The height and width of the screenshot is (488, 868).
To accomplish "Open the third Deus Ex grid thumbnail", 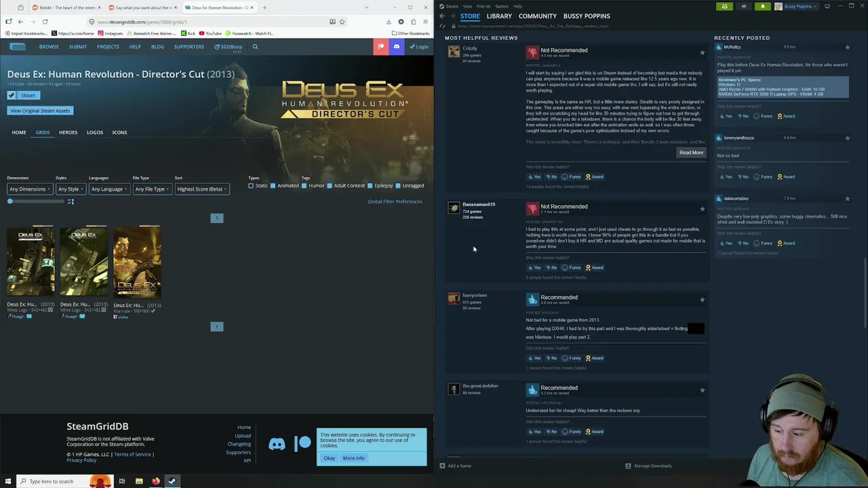I will 137,263.
